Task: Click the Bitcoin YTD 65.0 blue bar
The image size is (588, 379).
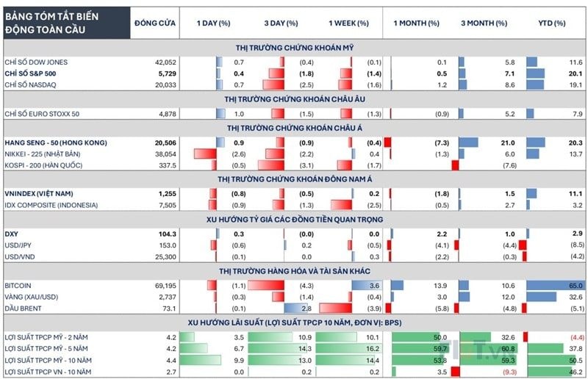Action: tap(555, 286)
